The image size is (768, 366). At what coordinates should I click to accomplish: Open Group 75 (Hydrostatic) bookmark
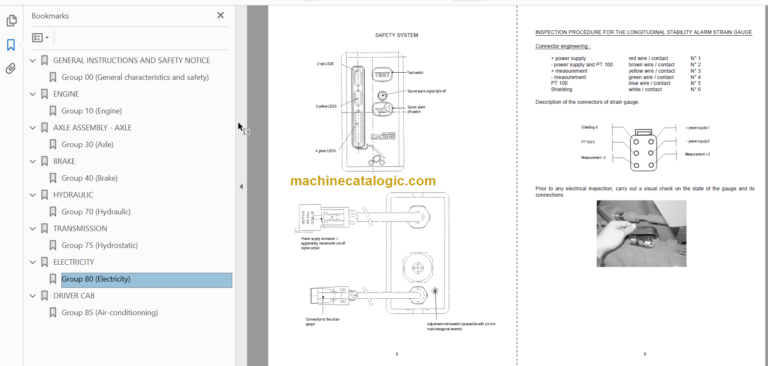tap(99, 245)
